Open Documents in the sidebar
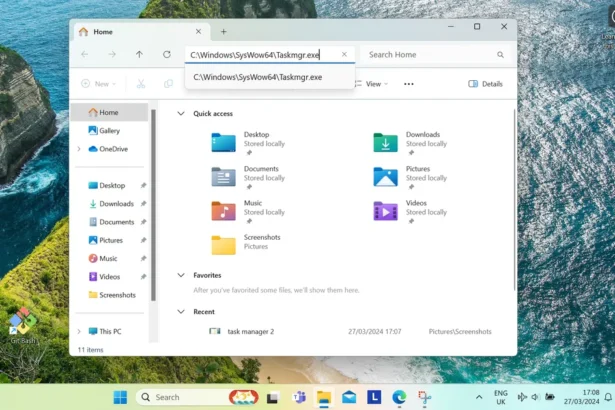615x410 pixels. [x=112, y=222]
